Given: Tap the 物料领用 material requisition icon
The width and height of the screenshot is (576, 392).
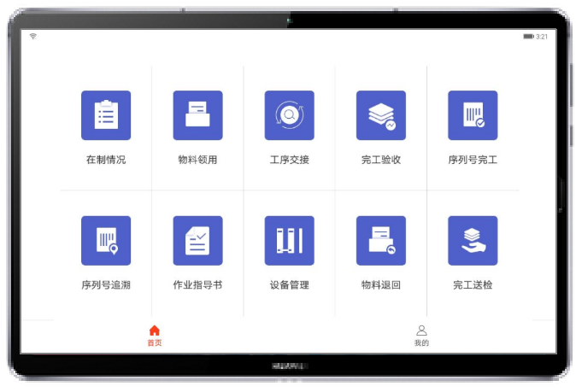Looking at the screenshot, I should point(197,115).
